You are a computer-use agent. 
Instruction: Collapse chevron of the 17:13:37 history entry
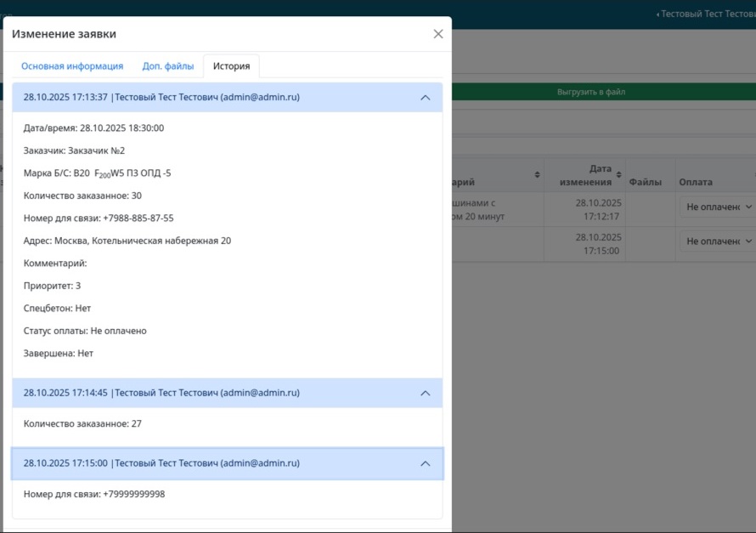(x=426, y=98)
